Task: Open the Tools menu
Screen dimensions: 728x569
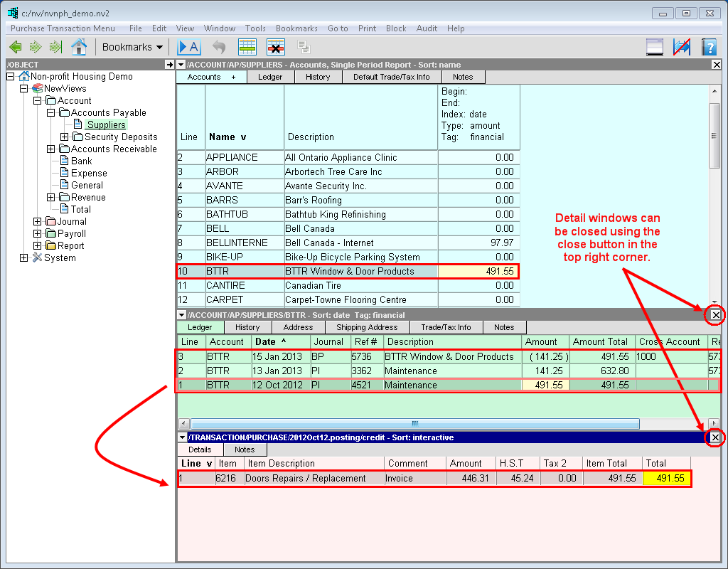Action: click(255, 28)
